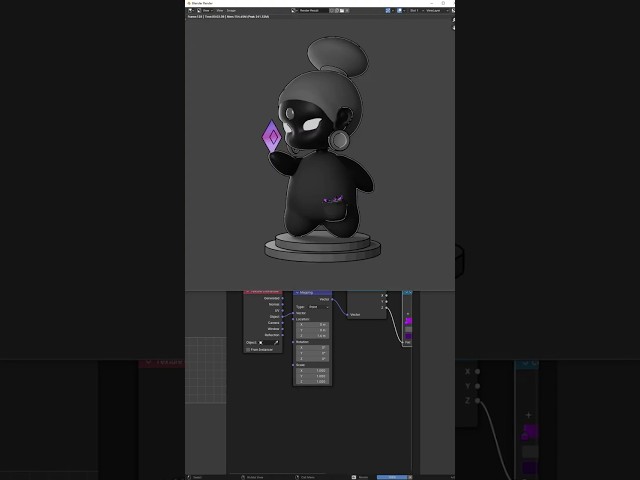Screen dimensions: 640x480
Task: Click the Scale Z field in Mapping node
Action: click(312, 382)
